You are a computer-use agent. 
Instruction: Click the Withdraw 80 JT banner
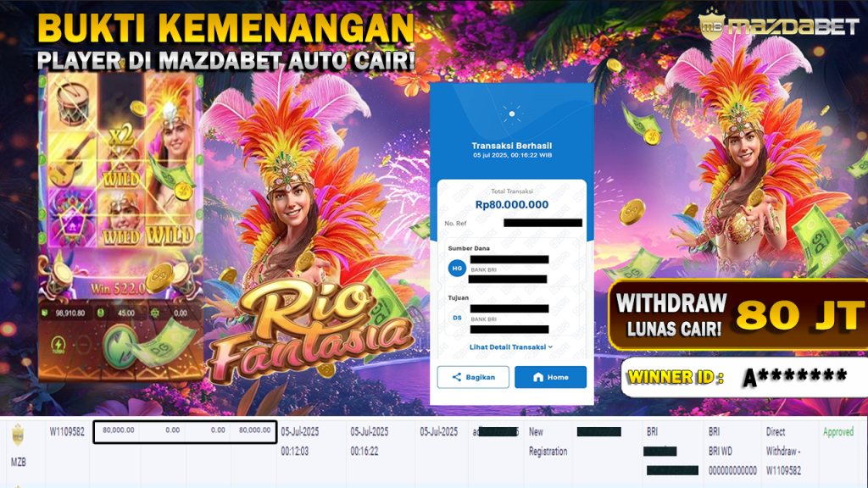pos(738,315)
